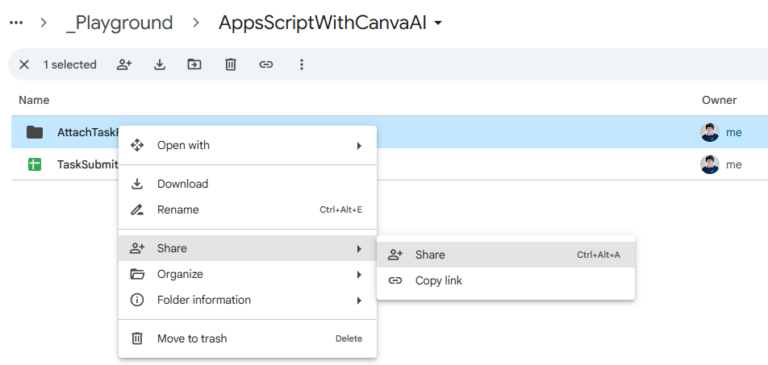The image size is (768, 365).
Task: Click the trash icon in selection toolbar
Action: (231, 64)
